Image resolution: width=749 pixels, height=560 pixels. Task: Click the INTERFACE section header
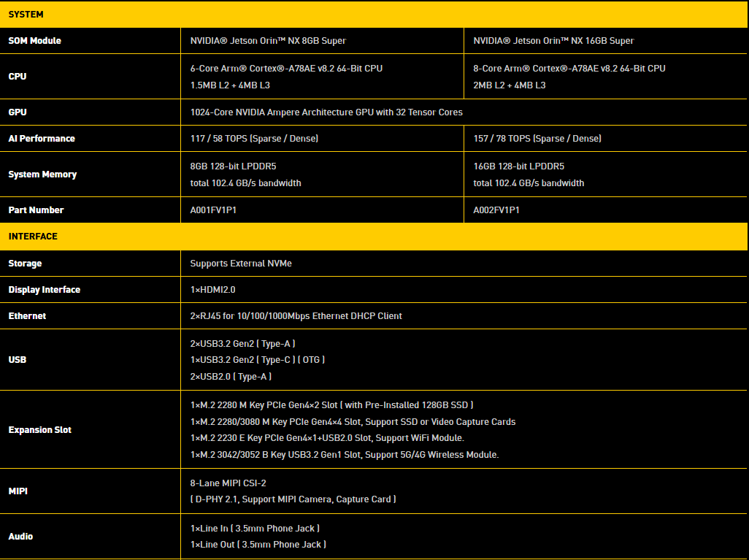pos(33,237)
